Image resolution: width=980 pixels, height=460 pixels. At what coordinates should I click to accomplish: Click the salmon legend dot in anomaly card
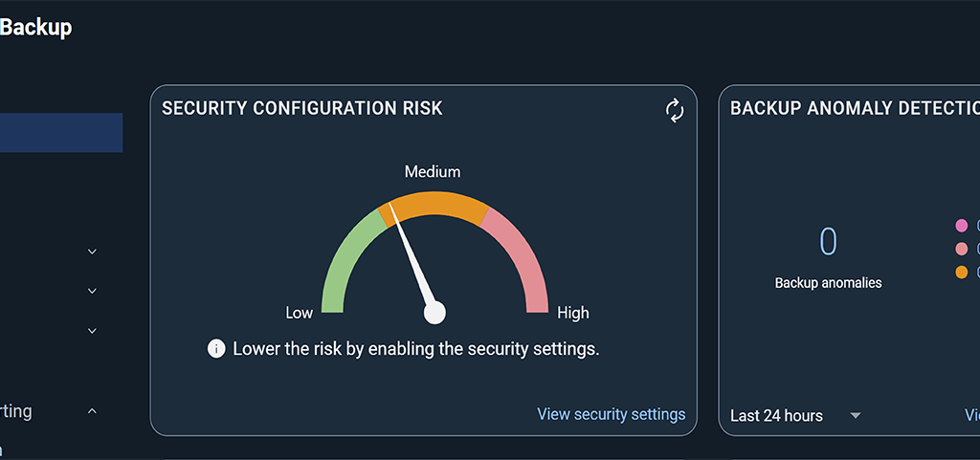point(962,250)
